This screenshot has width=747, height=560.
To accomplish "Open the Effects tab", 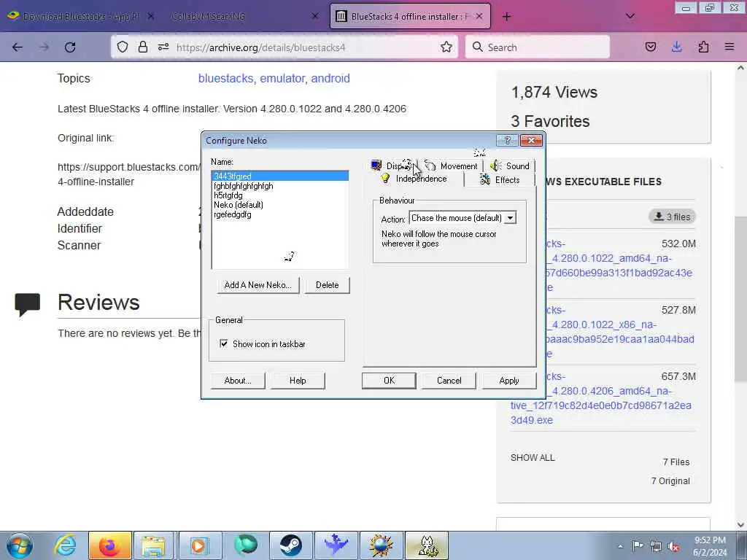I will [500, 179].
